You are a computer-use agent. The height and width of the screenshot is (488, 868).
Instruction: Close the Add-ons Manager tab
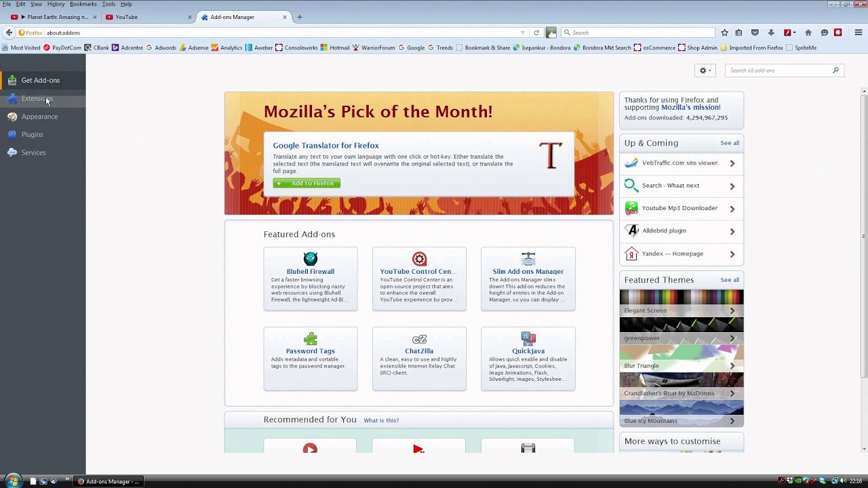(285, 17)
